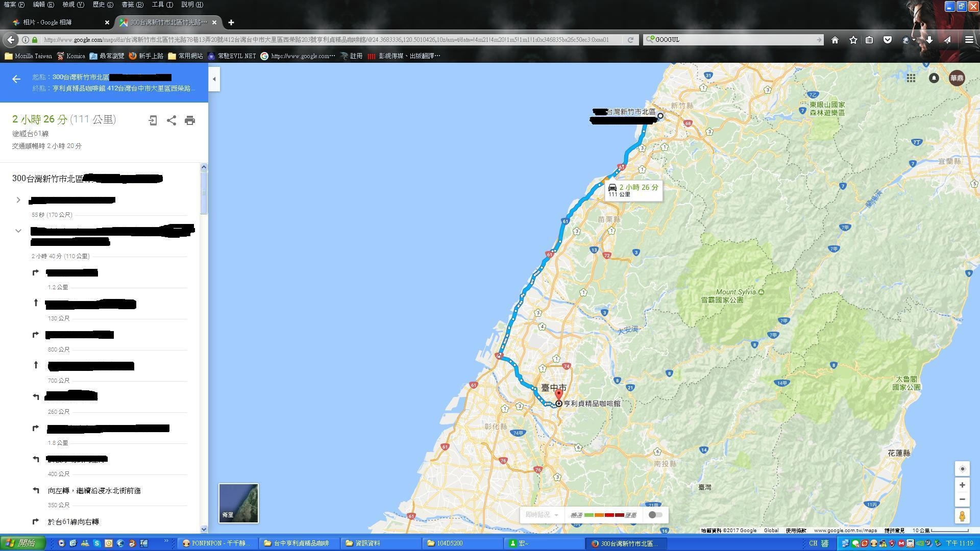Image resolution: width=980 pixels, height=551 pixels.
Task: Send directions to your phone icon
Action: click(153, 120)
